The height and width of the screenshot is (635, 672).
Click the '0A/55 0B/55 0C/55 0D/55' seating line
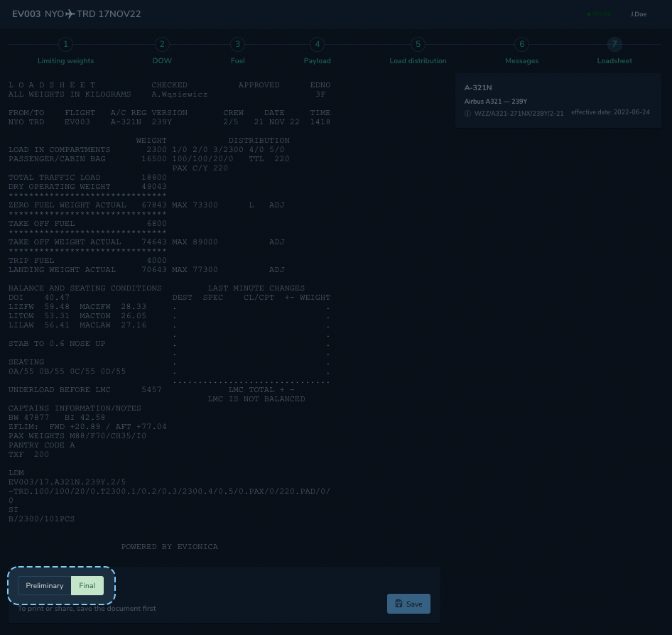pos(67,371)
